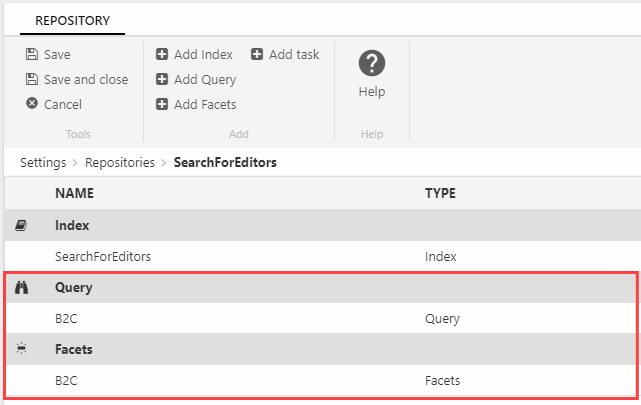Select the B2C Query row
The width and height of the screenshot is (641, 405).
pos(68,319)
